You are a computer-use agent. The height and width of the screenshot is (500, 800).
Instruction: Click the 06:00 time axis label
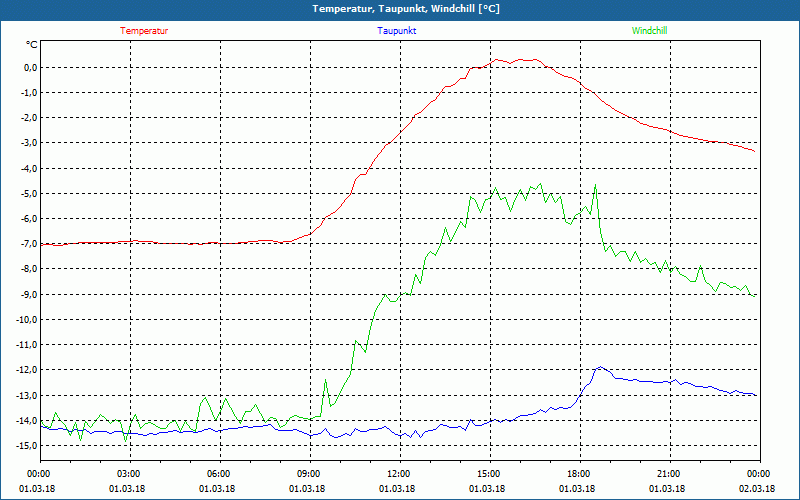point(220,474)
